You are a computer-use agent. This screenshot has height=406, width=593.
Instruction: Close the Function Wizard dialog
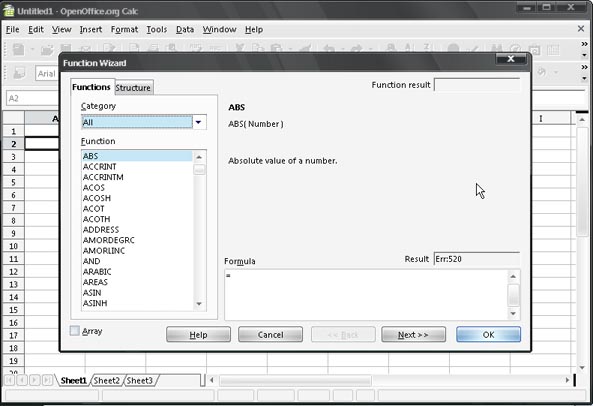[x=511, y=59]
